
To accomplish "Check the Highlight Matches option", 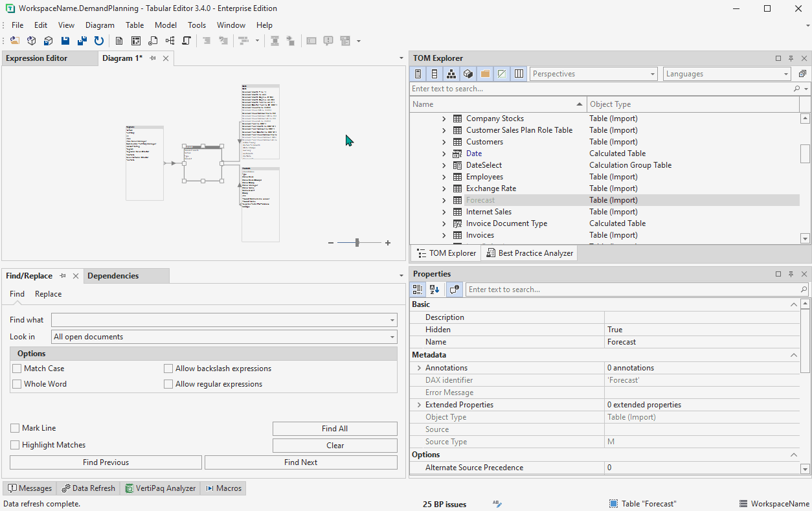I will [x=14, y=444].
